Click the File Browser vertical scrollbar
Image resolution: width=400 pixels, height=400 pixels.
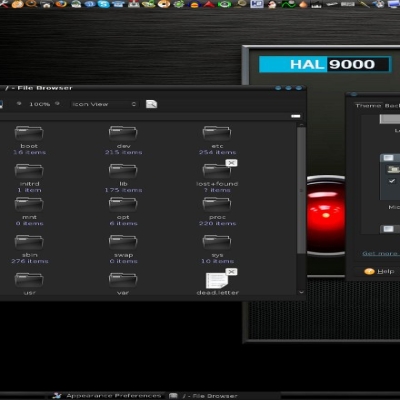pos(301,190)
